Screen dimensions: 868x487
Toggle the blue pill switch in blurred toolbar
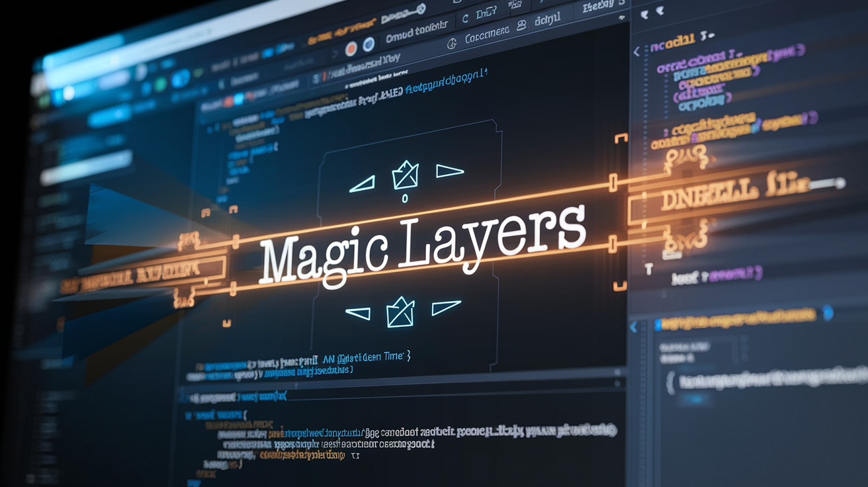[x=180, y=79]
